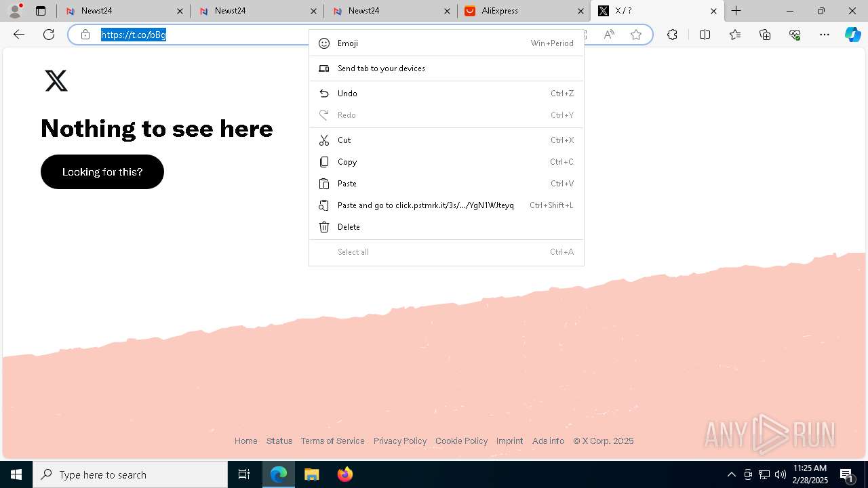The width and height of the screenshot is (868, 488).
Task: Open Settings and more ellipsis menu
Action: click(825, 35)
